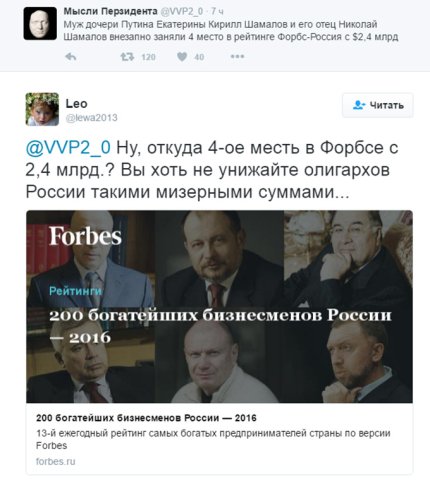Like the top tweet with heart icon
This screenshot has width=430, height=487.
click(182, 57)
